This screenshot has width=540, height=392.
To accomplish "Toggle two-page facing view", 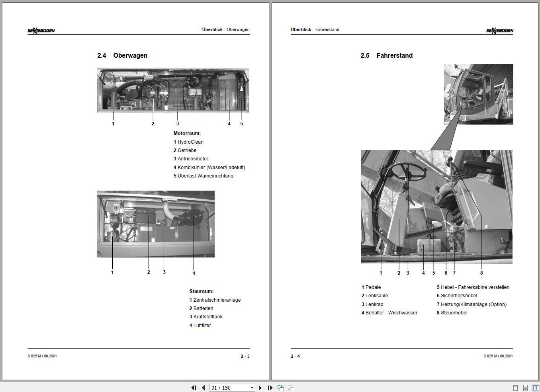I will 536,388.
